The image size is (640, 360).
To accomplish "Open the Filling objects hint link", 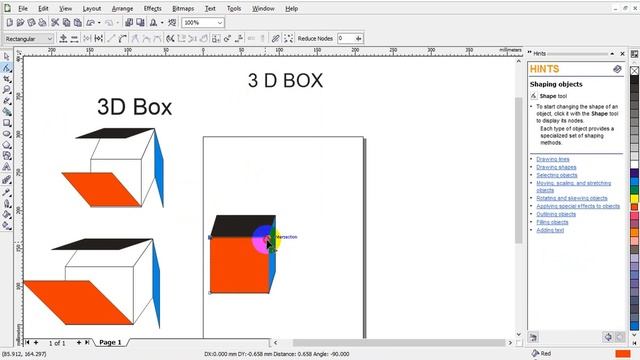I will (x=552, y=222).
